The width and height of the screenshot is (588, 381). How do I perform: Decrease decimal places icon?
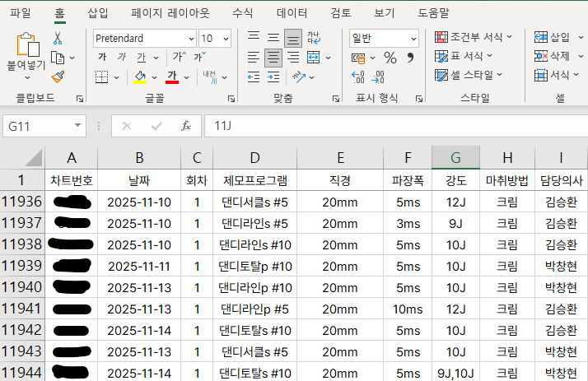(x=378, y=77)
